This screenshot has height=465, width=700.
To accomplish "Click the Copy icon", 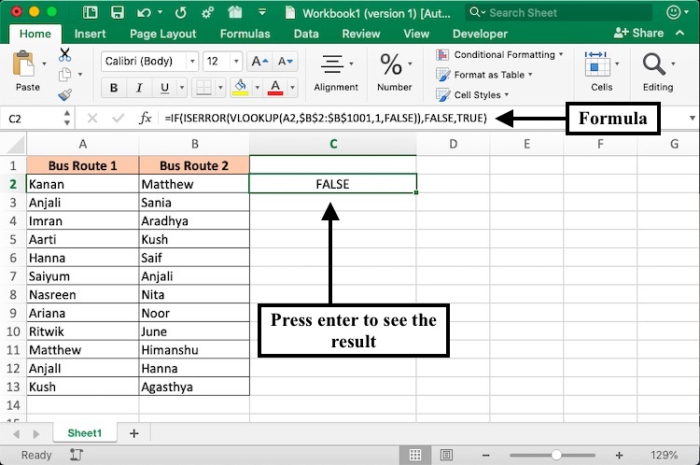I will [65, 75].
